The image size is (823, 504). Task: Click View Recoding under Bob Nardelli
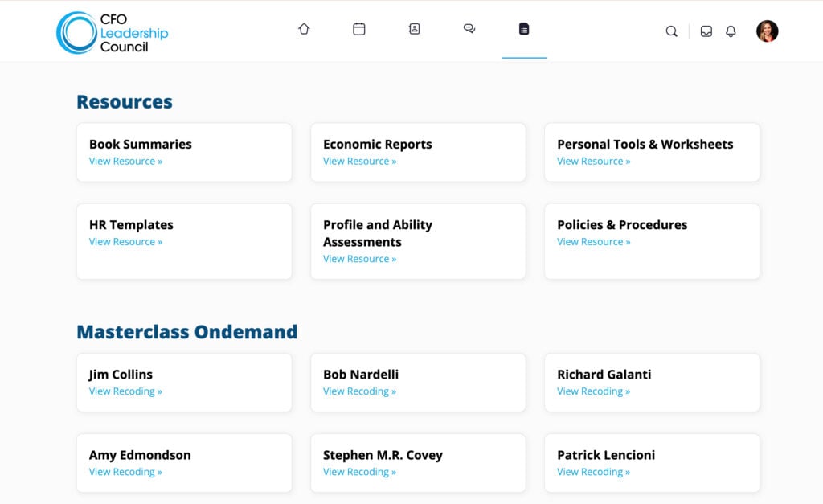pyautogui.click(x=359, y=391)
